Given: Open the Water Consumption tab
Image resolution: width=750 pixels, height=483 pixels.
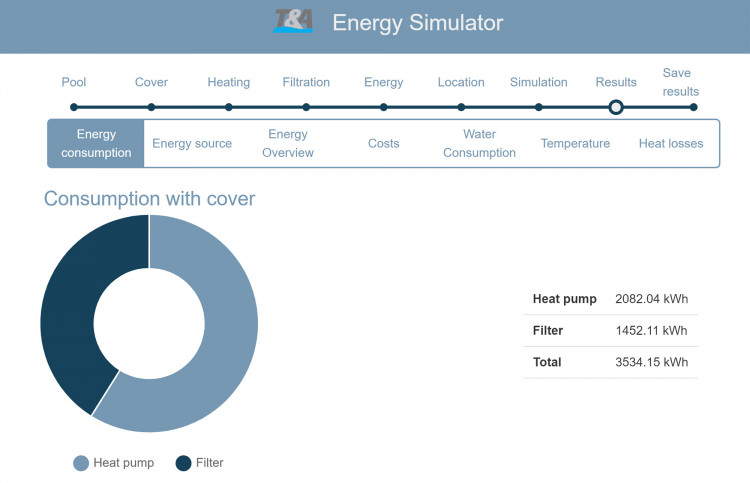Looking at the screenshot, I should pos(479,143).
